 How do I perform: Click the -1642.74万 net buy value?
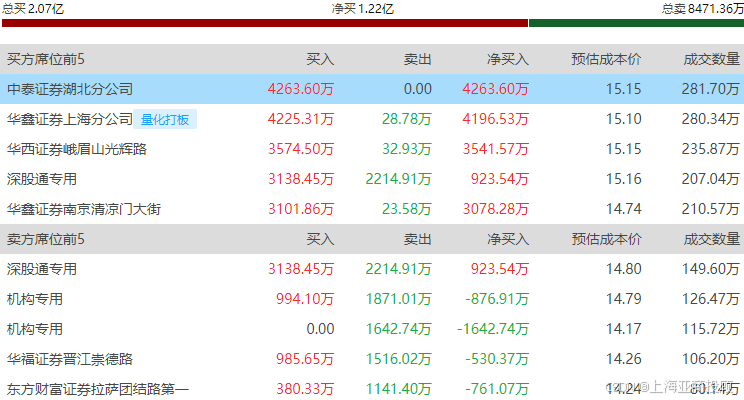click(493, 329)
